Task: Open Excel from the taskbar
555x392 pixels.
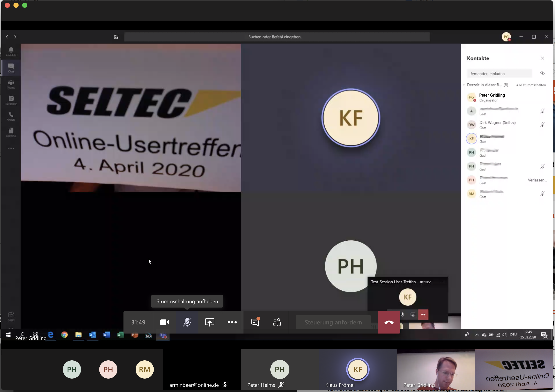Action: click(x=120, y=335)
